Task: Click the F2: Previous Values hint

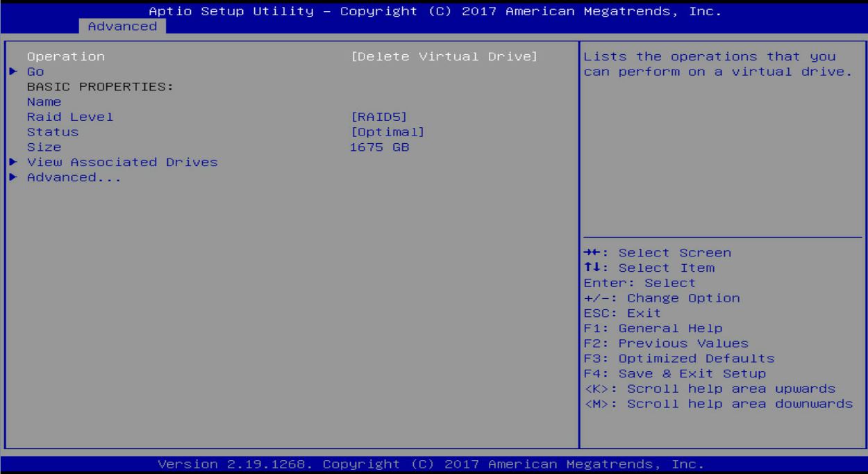Action: 666,343
